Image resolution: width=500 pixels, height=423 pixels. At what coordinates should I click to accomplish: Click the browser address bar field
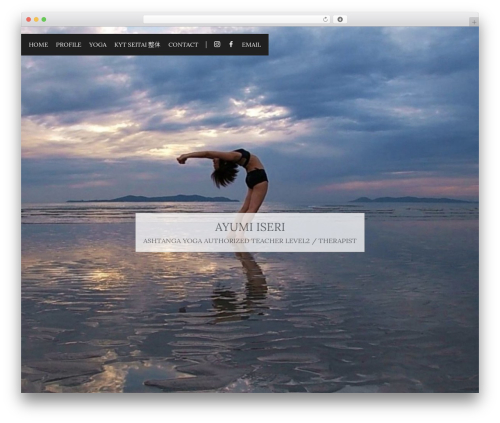237,20
